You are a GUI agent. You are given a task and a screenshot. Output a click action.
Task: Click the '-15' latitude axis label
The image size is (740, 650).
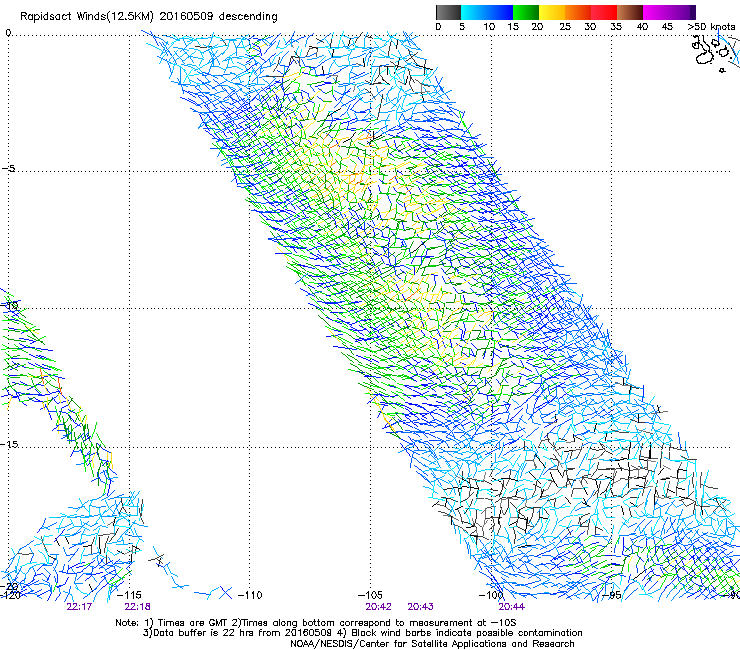[9, 444]
